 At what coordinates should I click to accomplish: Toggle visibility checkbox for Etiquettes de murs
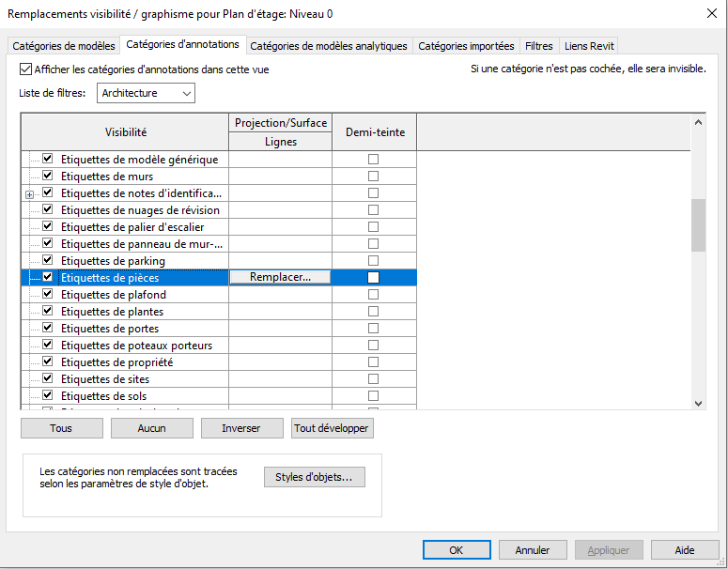[47, 177]
